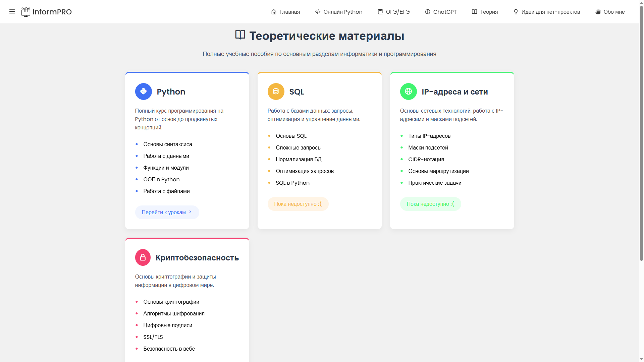
Task: Select Нормализация БД list item
Action: coord(299,159)
